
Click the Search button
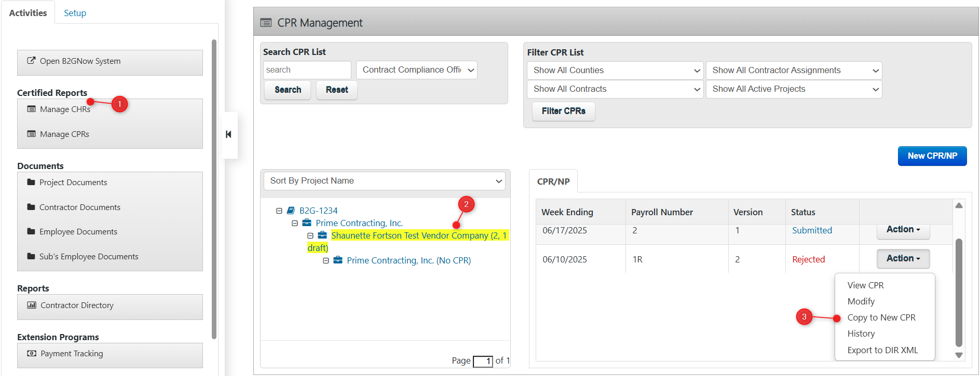tap(288, 90)
